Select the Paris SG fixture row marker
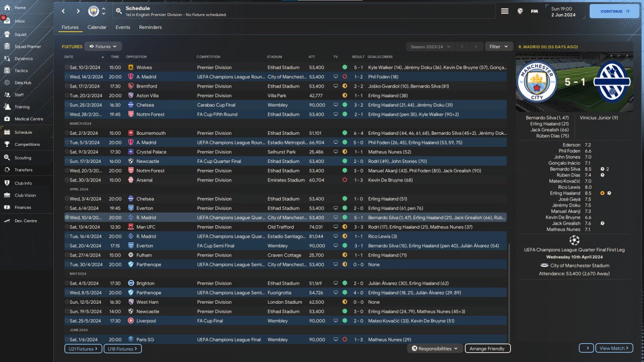 (67, 340)
